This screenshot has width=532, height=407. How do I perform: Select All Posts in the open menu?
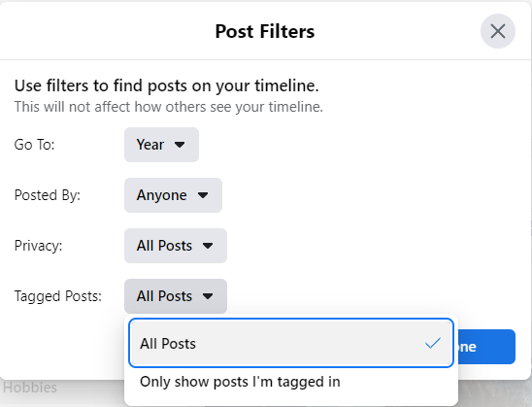291,343
